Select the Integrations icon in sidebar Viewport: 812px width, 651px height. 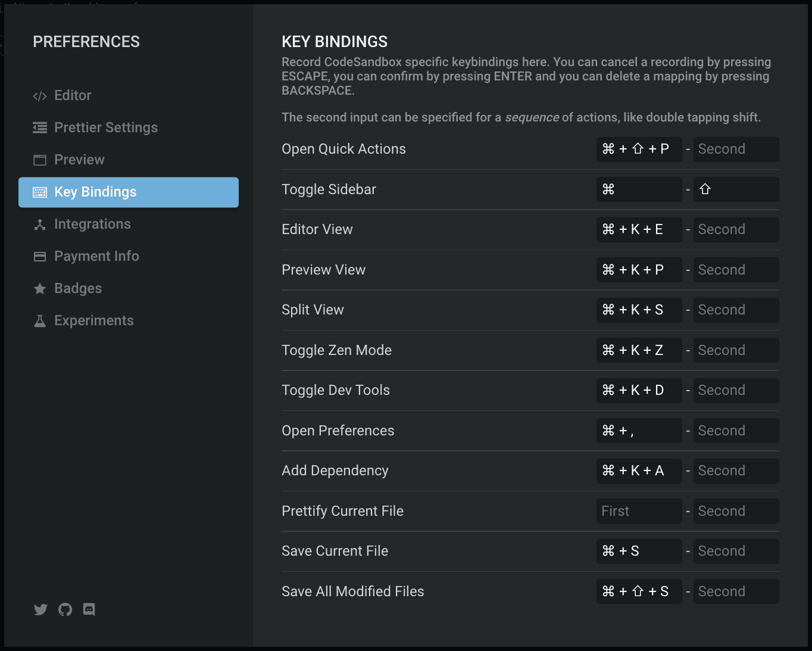pos(40,224)
